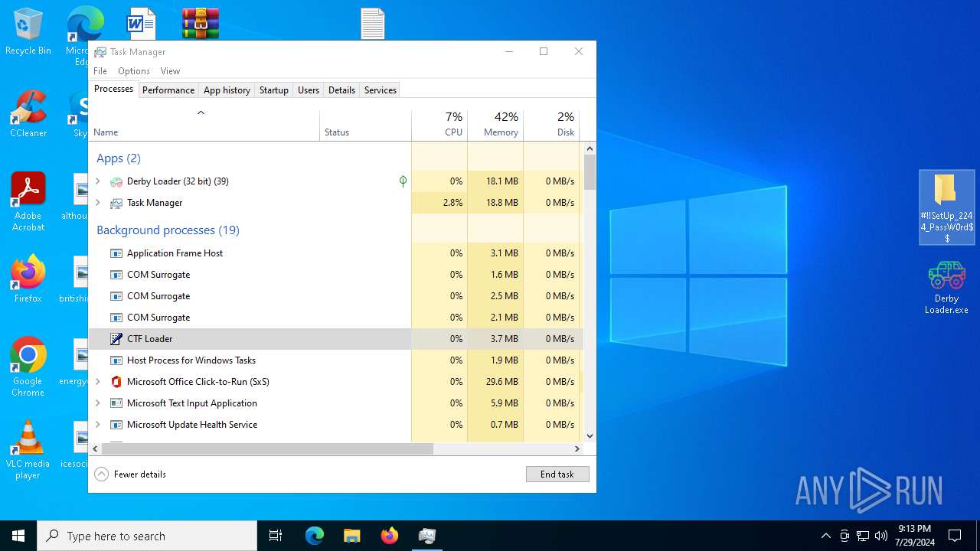Image resolution: width=980 pixels, height=551 pixels.
Task: Click the Microsoft Text Input Application icon
Action: point(116,403)
